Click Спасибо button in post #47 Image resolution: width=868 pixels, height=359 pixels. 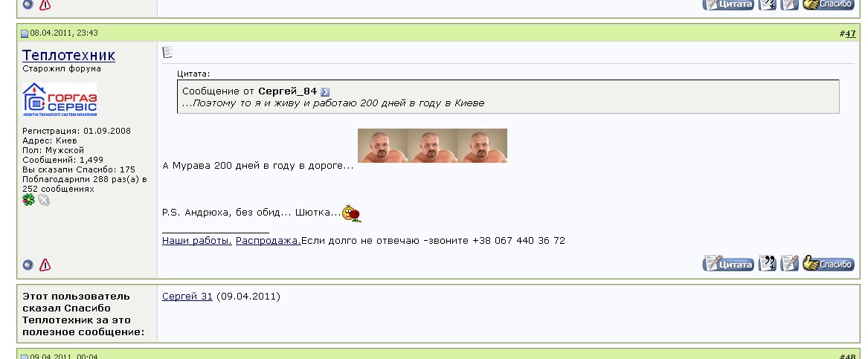[828, 263]
